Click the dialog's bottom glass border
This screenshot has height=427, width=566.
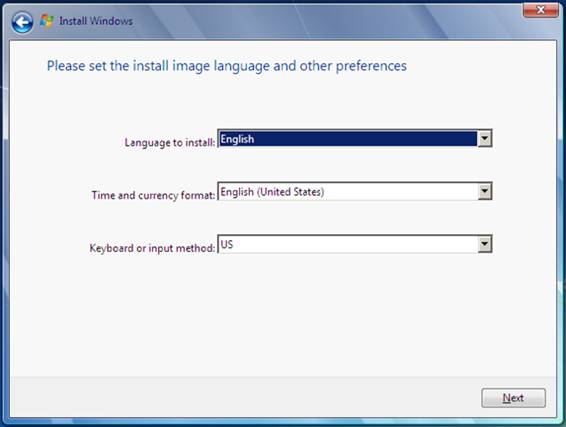[x=283, y=422]
